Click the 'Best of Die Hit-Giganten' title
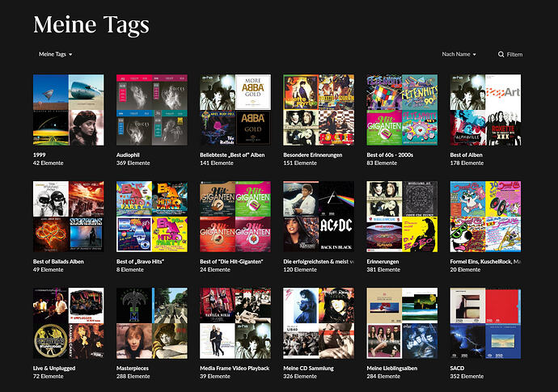558x392 pixels. tap(231, 261)
